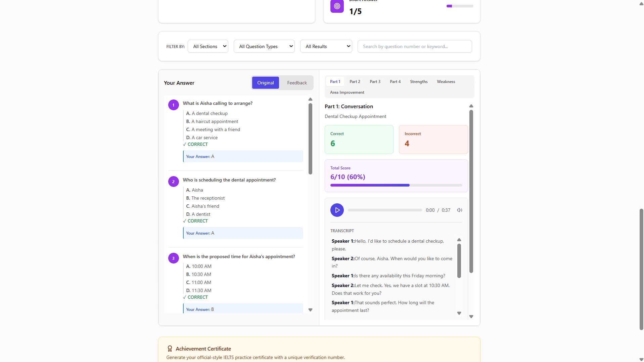This screenshot has width=644, height=362.
Task: Click the Achievement Certificate heading
Action: pos(203,349)
